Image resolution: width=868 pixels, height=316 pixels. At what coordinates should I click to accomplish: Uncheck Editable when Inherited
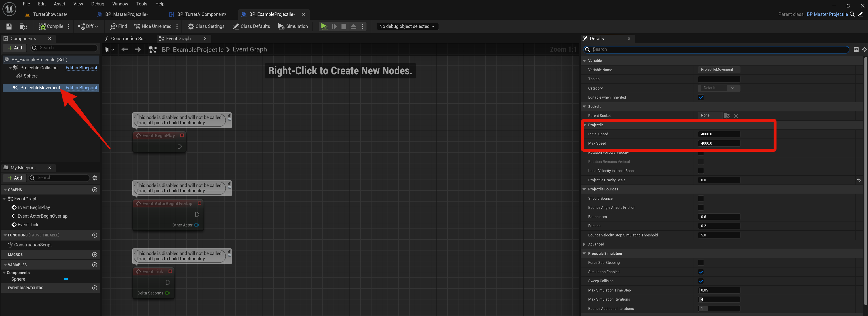(701, 97)
